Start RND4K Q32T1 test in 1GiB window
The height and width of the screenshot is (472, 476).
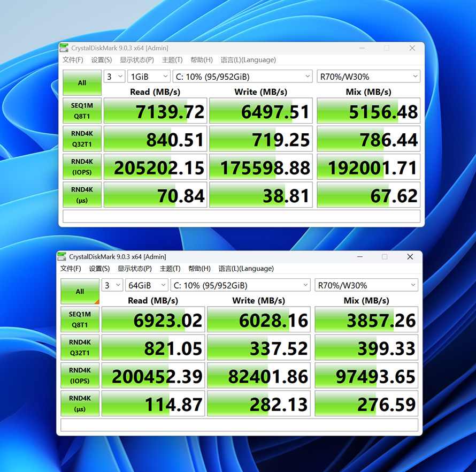(82, 139)
